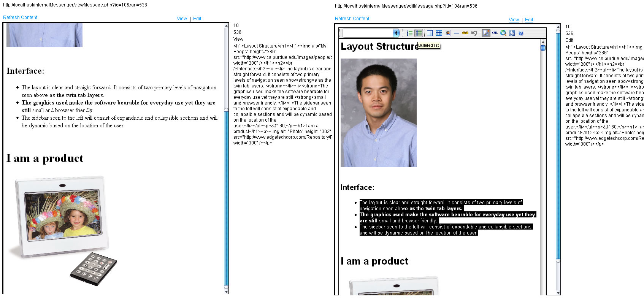Click the Edit link above the viewMessage pane

pyautogui.click(x=197, y=19)
